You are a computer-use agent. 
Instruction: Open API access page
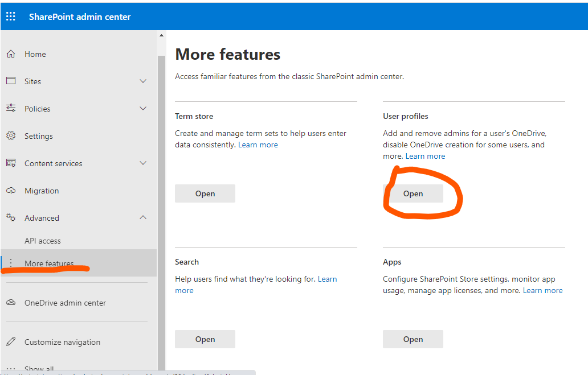[42, 241]
